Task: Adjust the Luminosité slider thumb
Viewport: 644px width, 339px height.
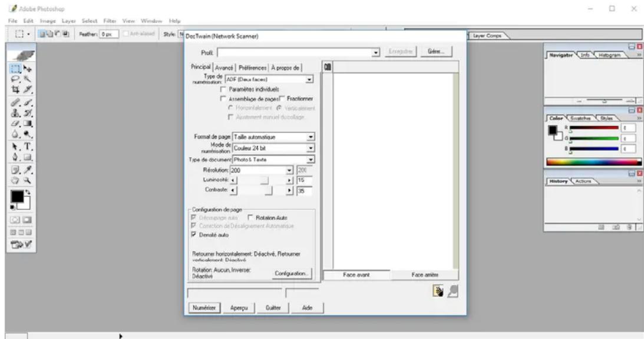Action: (x=265, y=181)
